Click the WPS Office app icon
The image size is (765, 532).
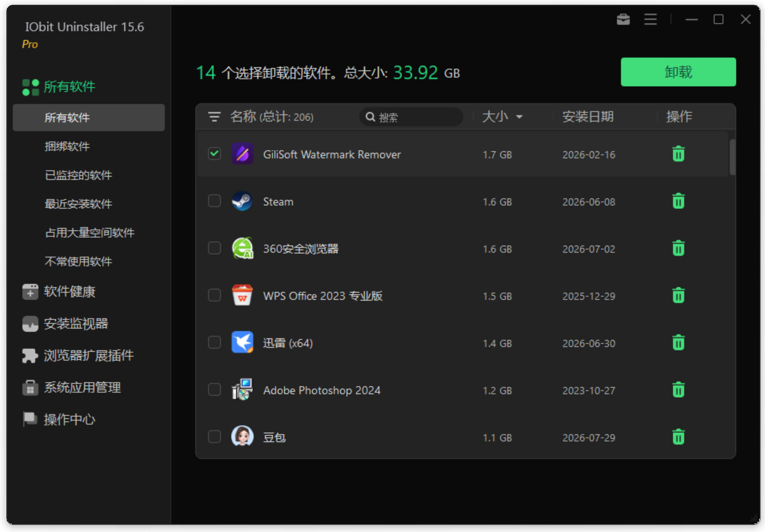click(x=242, y=295)
